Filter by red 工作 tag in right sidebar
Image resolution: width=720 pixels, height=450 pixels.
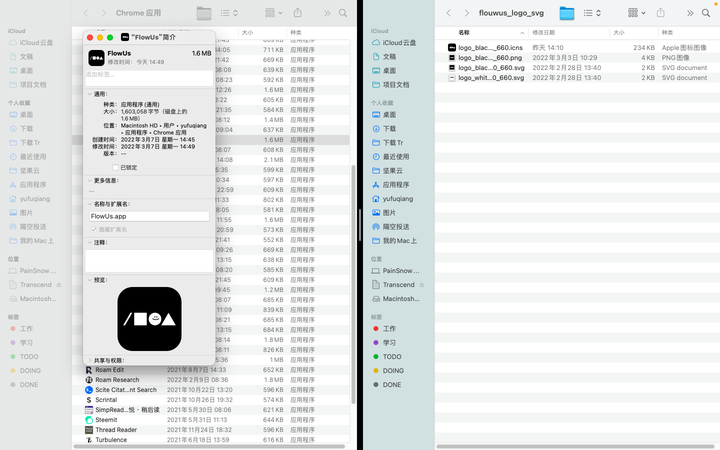coord(384,329)
